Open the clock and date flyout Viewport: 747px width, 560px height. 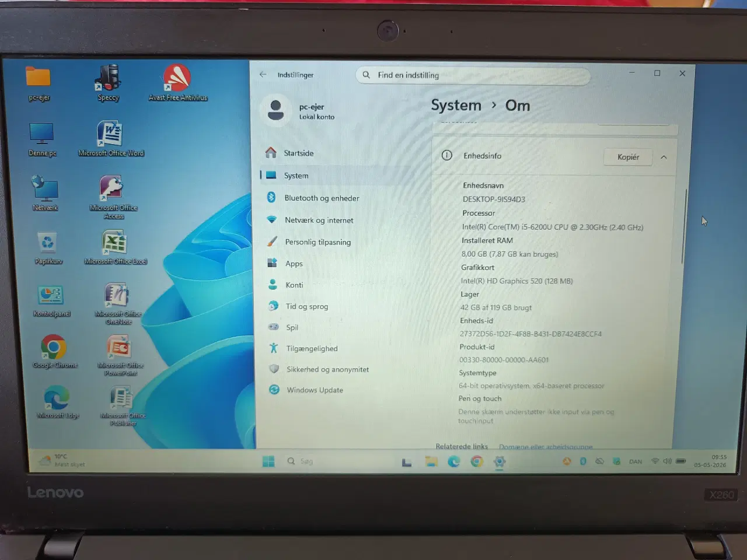click(x=710, y=461)
